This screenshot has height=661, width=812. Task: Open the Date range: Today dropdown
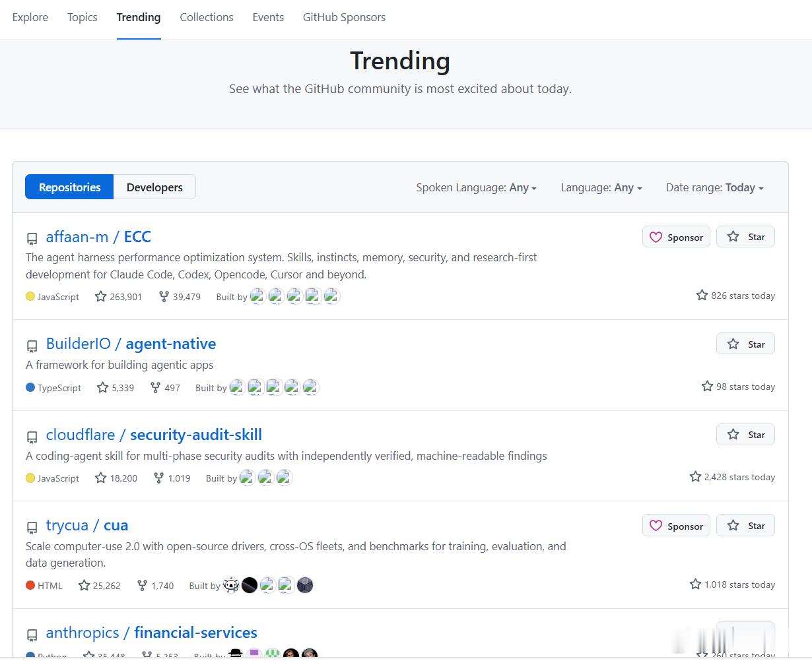coord(714,187)
